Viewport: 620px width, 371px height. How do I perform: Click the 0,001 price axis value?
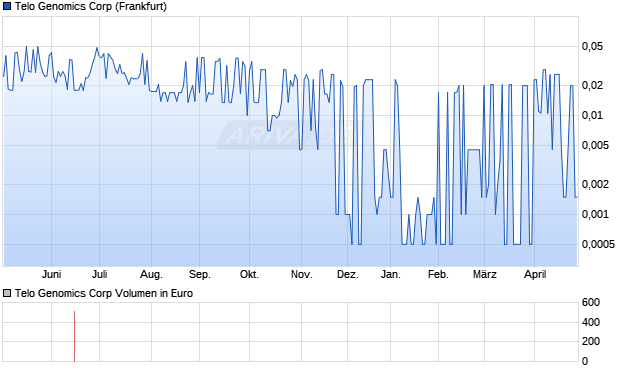coord(595,214)
